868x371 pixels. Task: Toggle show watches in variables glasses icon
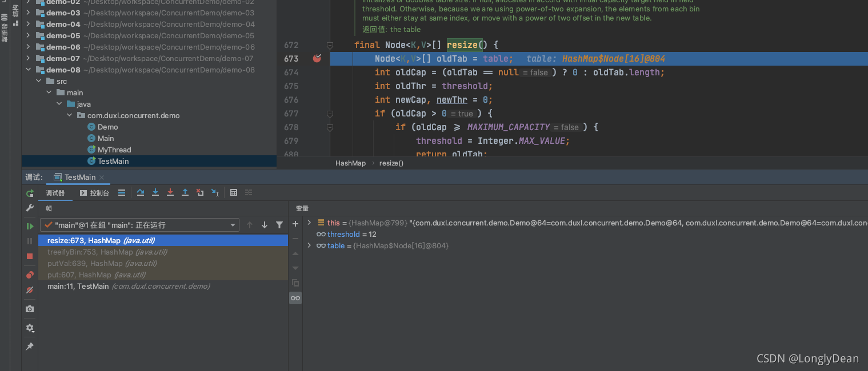(295, 298)
